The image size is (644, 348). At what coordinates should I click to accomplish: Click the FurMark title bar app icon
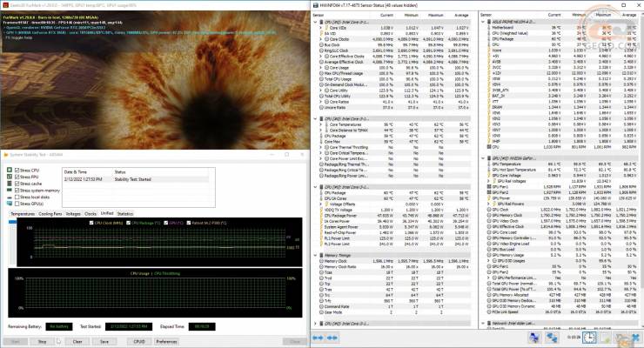click(5, 5)
